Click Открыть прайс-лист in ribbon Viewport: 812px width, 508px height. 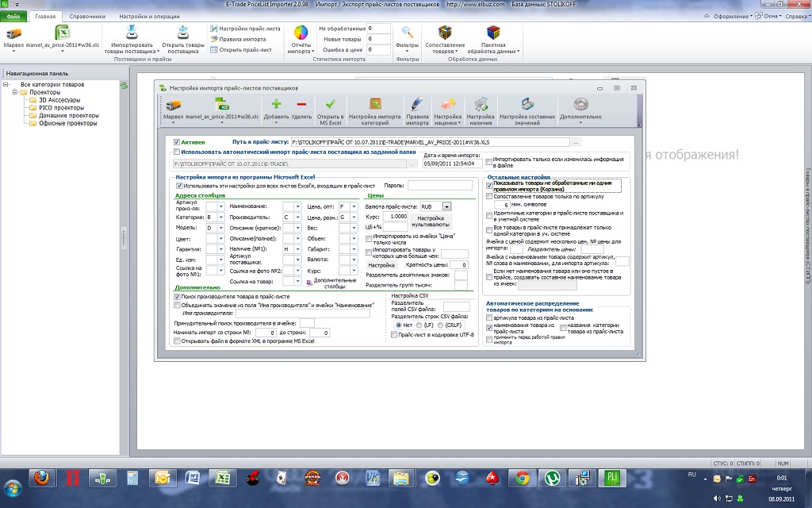click(241, 50)
